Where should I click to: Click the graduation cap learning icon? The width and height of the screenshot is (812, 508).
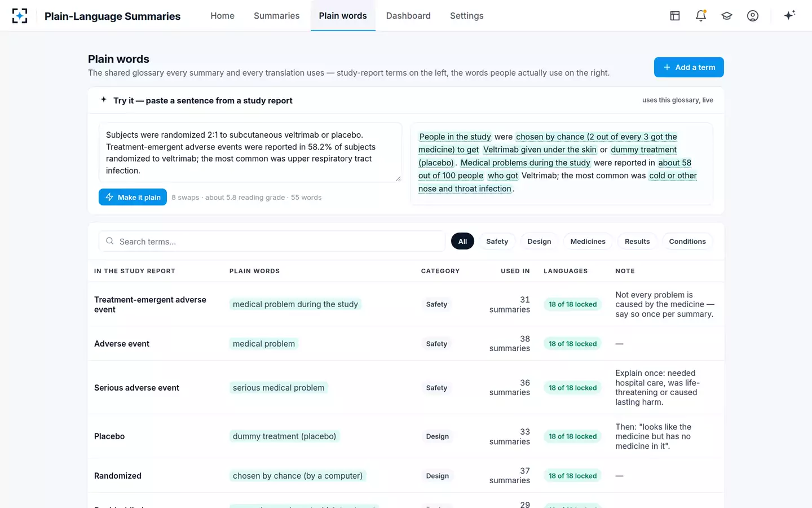click(727, 16)
